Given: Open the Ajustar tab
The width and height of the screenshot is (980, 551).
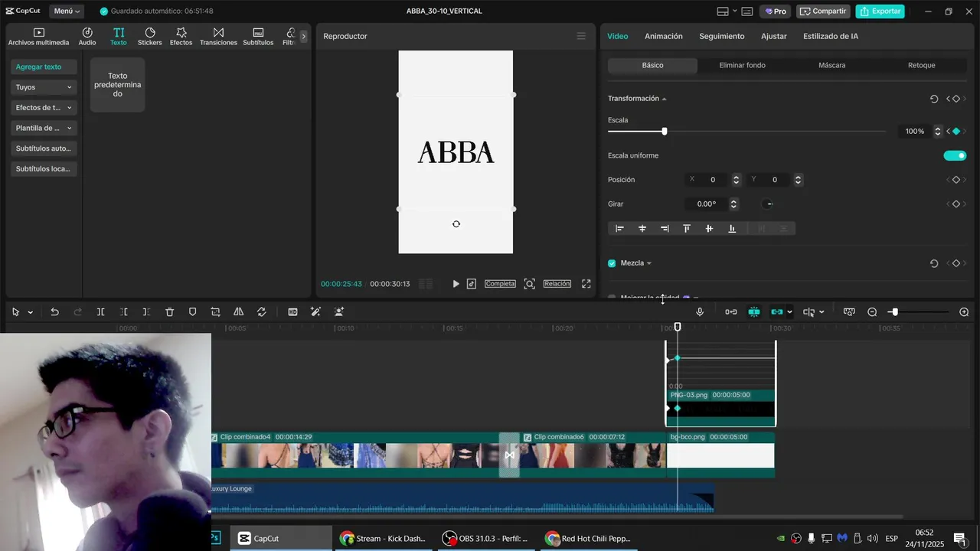Looking at the screenshot, I should pyautogui.click(x=774, y=36).
